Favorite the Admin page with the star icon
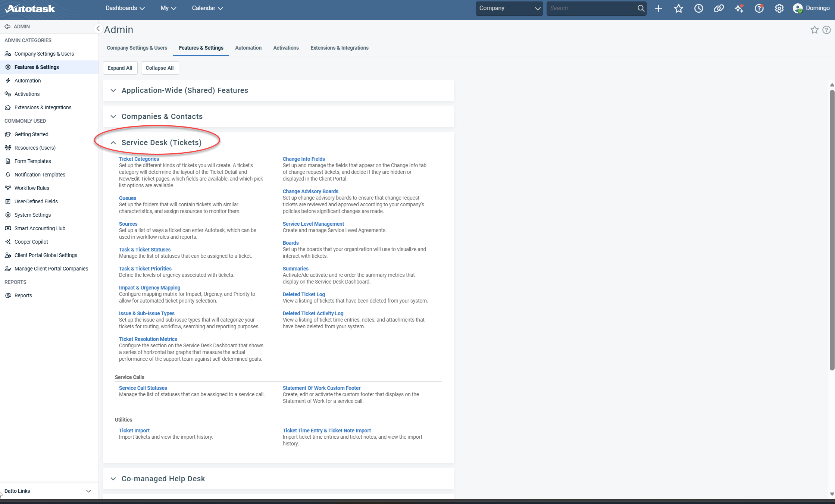Viewport: 835px width, 504px height. 814,30
